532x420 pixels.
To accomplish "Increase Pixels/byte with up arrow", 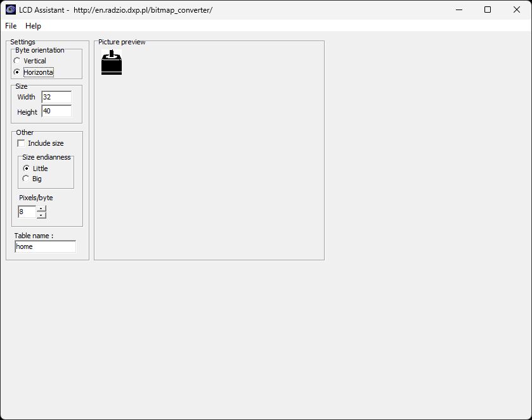I will pyautogui.click(x=41, y=208).
